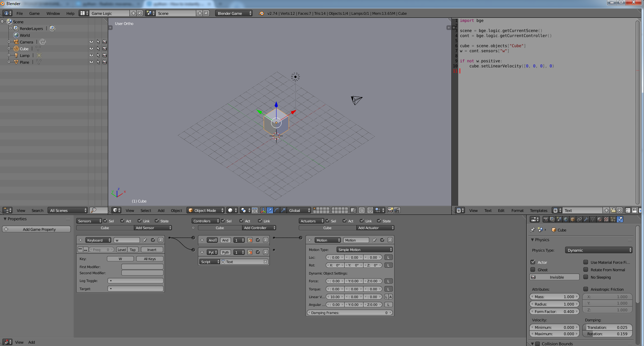Toggle the 3D manipulator axes icon
The height and width of the screenshot is (346, 644).
click(263, 210)
